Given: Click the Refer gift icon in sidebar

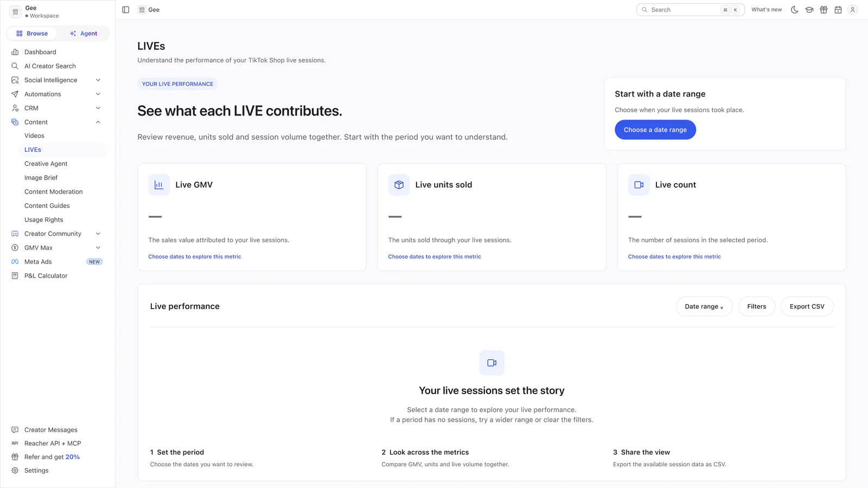Looking at the screenshot, I should tap(15, 457).
